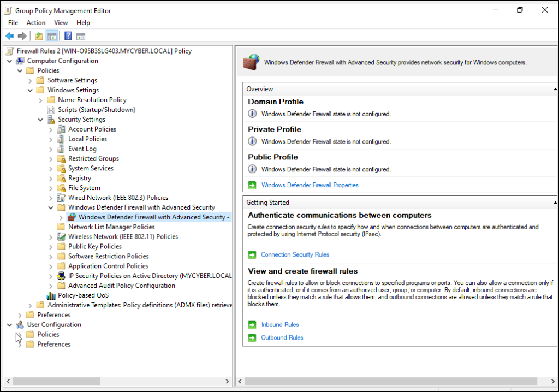Select Policies under User Configuration
The image size is (559, 392).
coord(48,335)
